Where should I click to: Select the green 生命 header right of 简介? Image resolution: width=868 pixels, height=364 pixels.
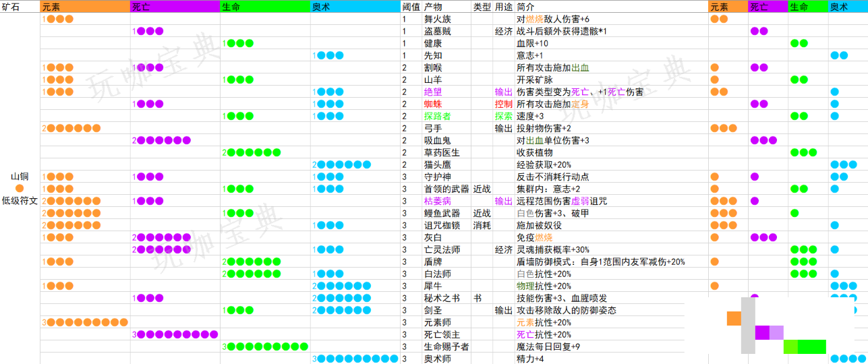point(808,7)
